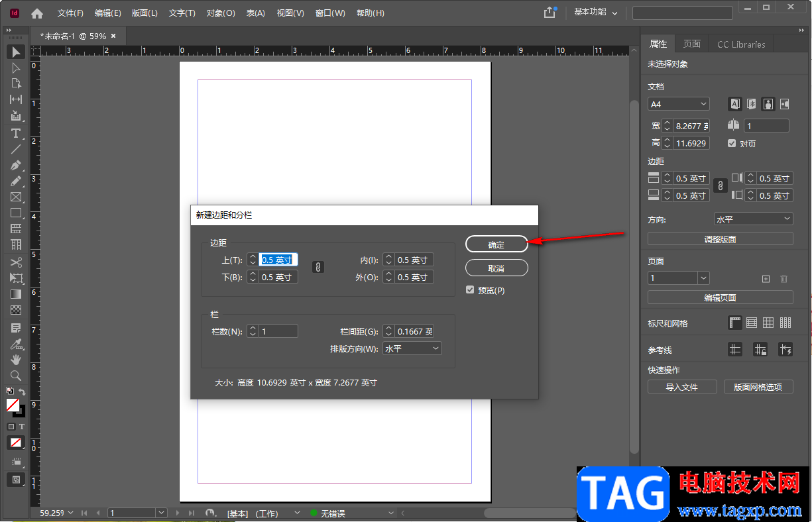This screenshot has height=522, width=812.
Task: Select the Note tool
Action: 16,328
